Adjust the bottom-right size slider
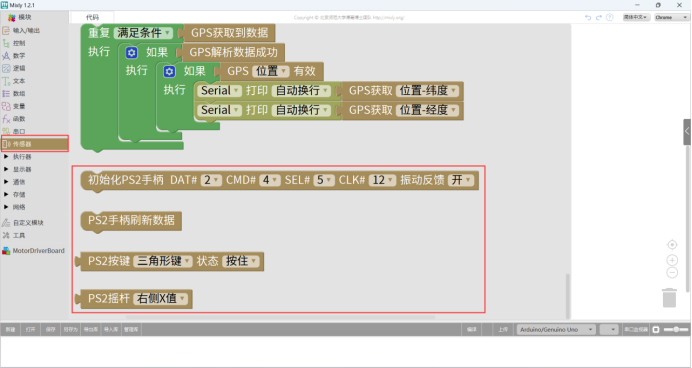 (x=676, y=330)
